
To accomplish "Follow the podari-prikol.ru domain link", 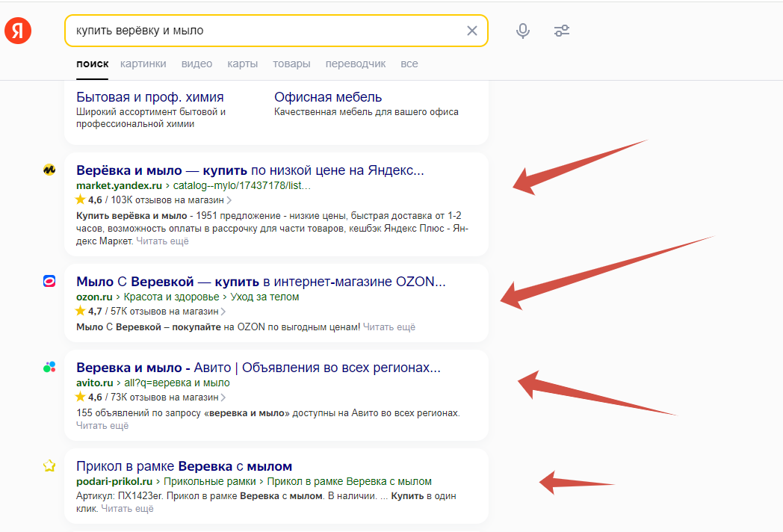I will [114, 481].
